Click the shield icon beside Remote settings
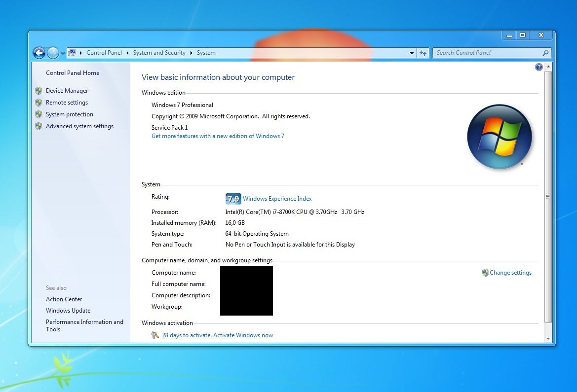Image resolution: width=577 pixels, height=392 pixels. [38, 103]
